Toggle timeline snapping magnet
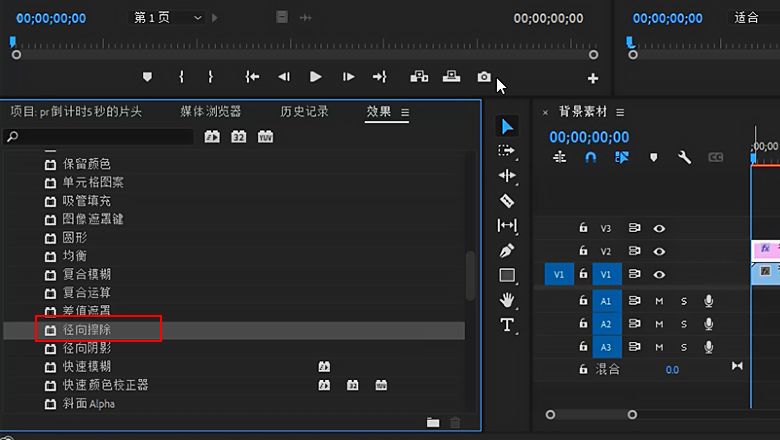This screenshot has width=780, height=440. 590,158
